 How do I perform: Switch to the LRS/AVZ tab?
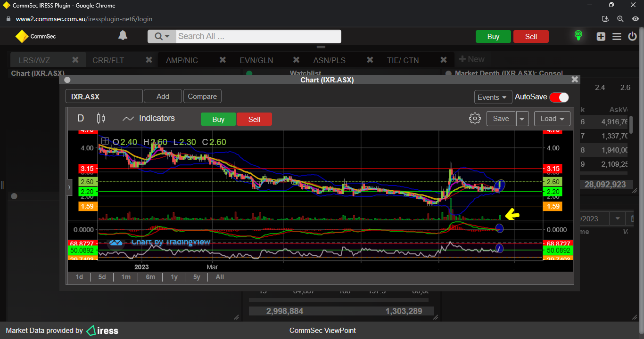(34, 60)
